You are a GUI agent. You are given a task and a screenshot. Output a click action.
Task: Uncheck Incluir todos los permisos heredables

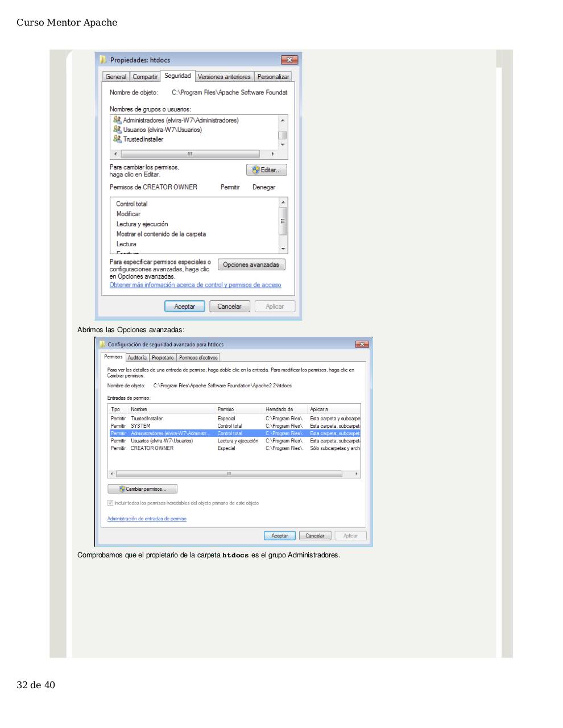point(110,503)
